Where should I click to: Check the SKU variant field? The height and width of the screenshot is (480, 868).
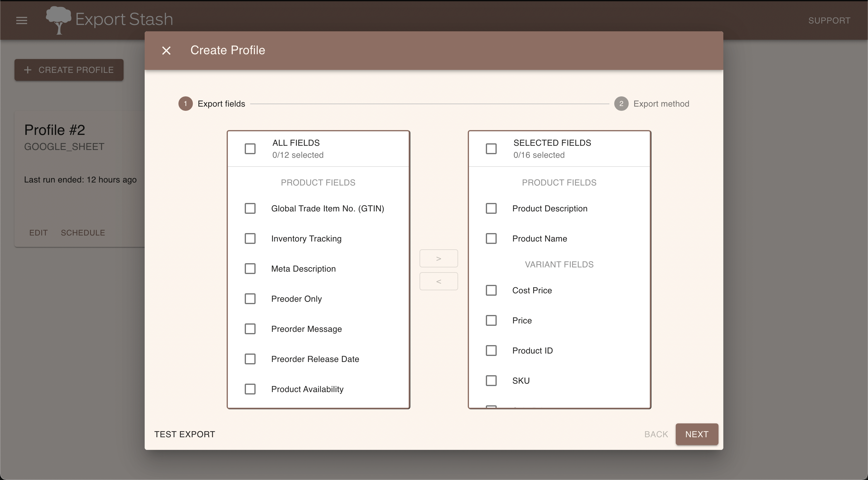click(x=491, y=380)
